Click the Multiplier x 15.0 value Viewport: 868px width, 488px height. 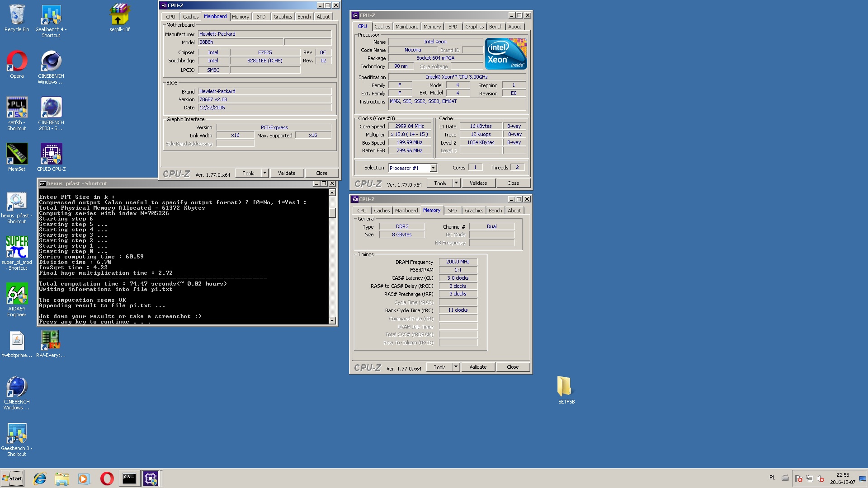410,135
